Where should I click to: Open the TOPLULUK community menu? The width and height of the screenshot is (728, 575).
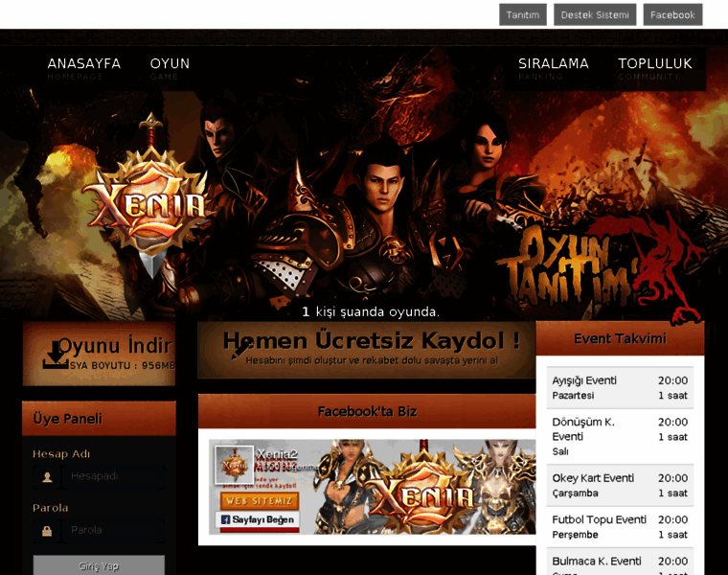tap(655, 68)
